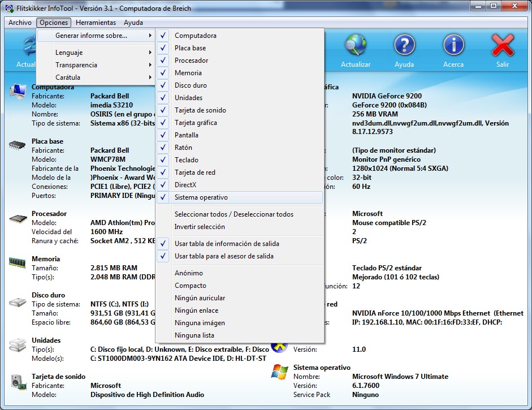
Task: Toggle the Teclado report option
Action: coord(240,160)
